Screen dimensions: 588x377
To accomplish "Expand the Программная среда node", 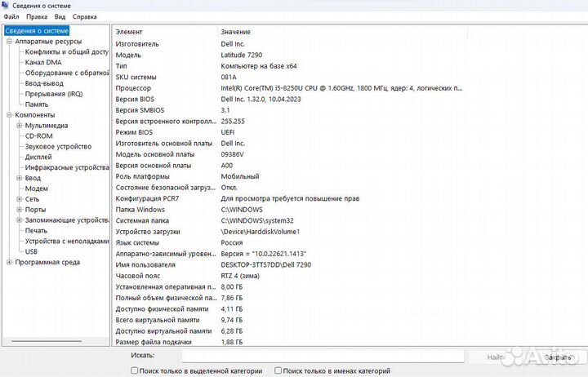I will click(x=9, y=262).
